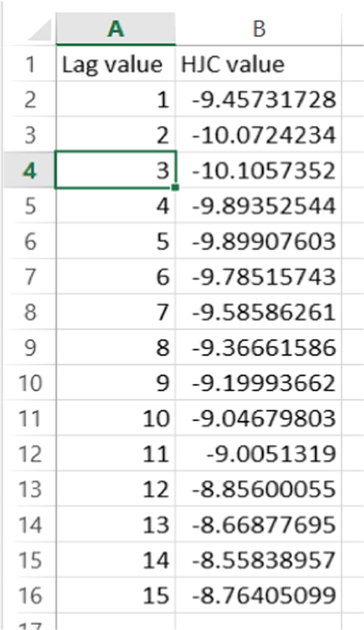Click cell with lag value 10
This screenshot has width=364, height=630.
(115, 418)
